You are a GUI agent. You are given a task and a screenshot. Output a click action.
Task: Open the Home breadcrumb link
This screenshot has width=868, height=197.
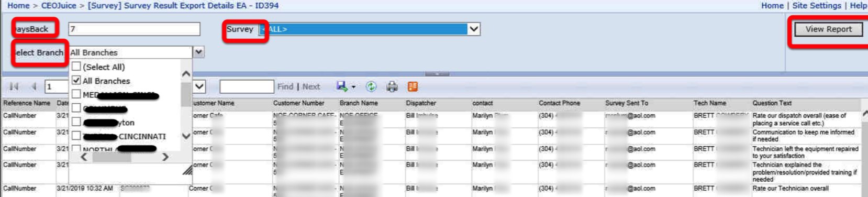(x=18, y=5)
